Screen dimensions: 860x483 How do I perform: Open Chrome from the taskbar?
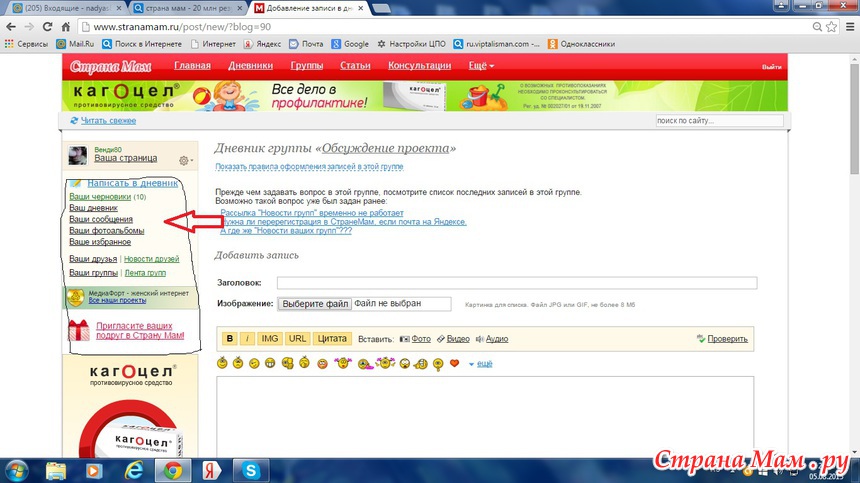point(173,471)
